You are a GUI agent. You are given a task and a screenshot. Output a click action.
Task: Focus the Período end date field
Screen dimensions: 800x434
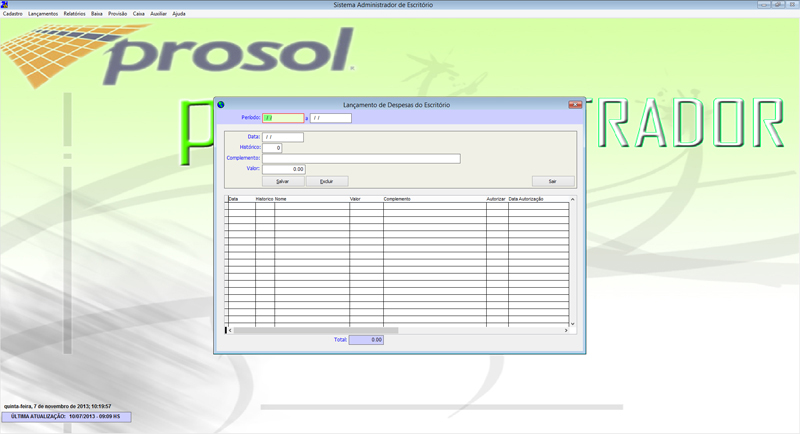[331, 118]
